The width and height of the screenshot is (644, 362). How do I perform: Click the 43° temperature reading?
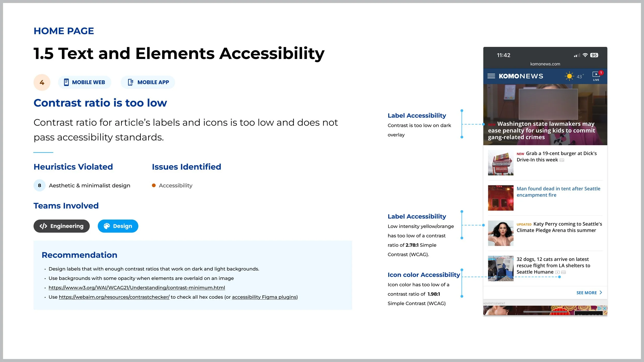click(580, 76)
